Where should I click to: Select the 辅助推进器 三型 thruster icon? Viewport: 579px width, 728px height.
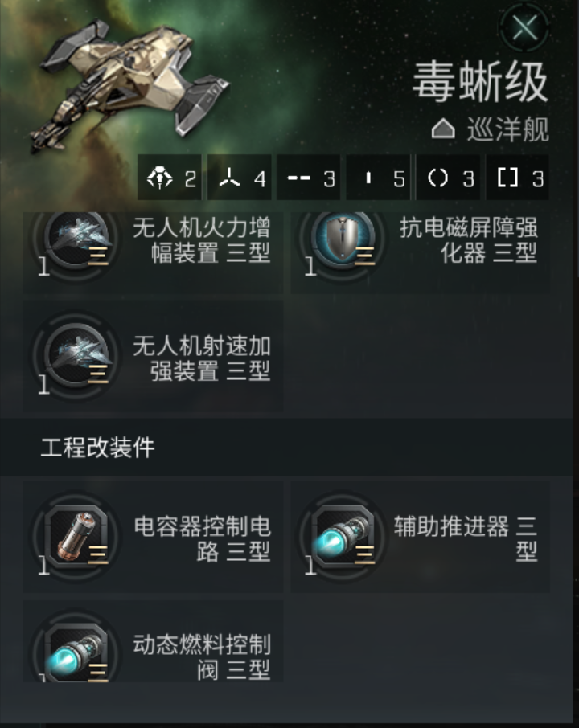click(343, 536)
